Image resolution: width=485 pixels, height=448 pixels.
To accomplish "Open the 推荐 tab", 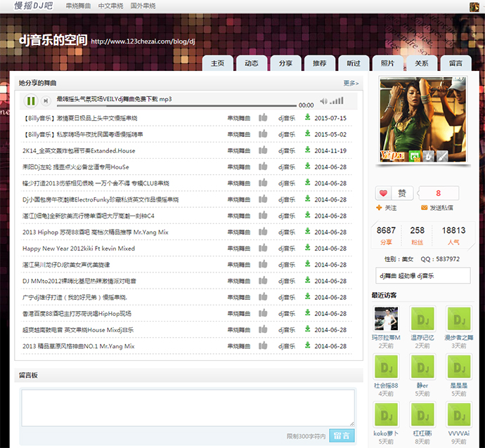I will pos(320,63).
